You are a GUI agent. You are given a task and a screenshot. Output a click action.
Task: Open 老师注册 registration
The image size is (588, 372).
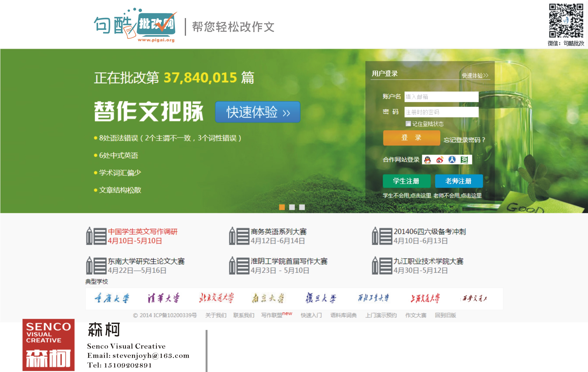pos(459,181)
